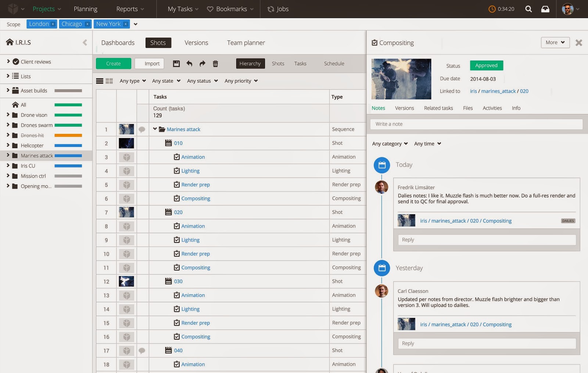
Task: Click the trash icon in the Shots toolbar
Action: pos(216,64)
